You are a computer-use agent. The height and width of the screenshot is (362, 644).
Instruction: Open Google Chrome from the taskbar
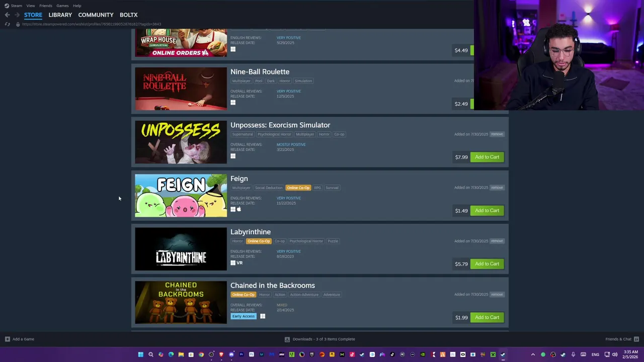coord(201,354)
